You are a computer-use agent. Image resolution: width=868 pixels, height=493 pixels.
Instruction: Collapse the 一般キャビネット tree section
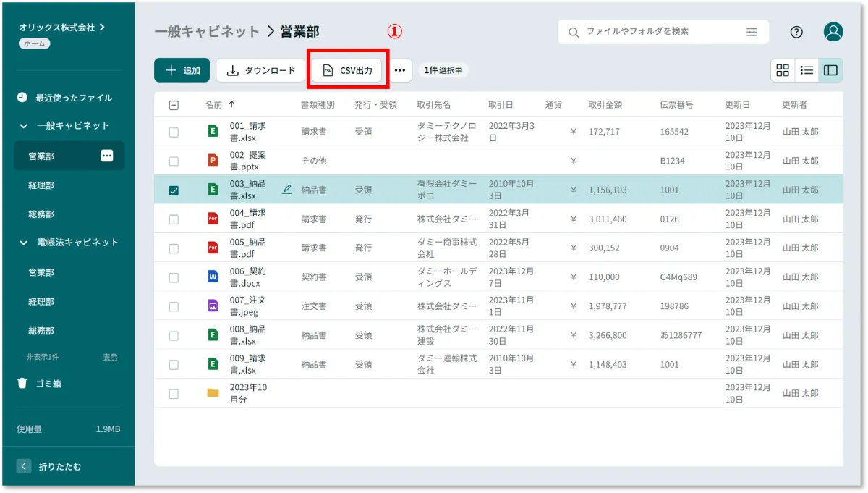[x=23, y=126]
